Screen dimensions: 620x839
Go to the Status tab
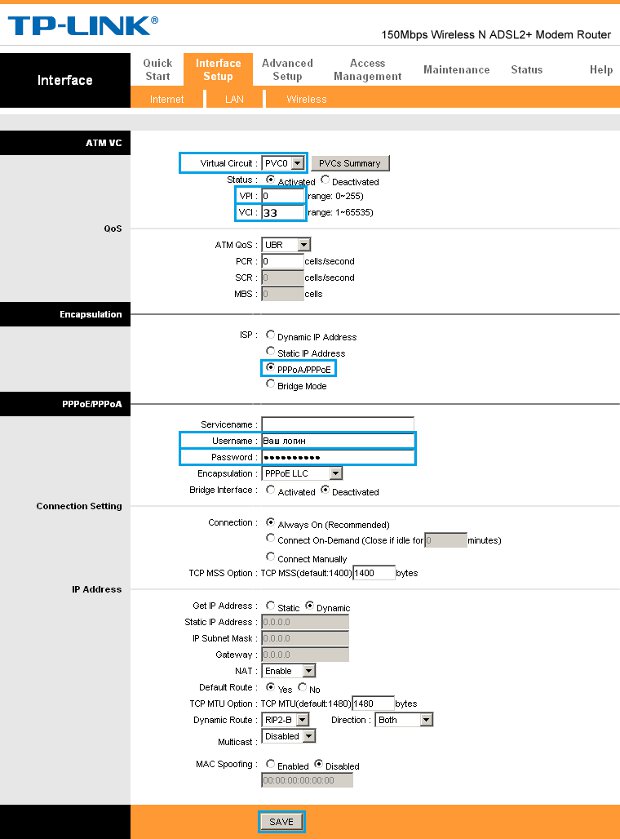526,70
